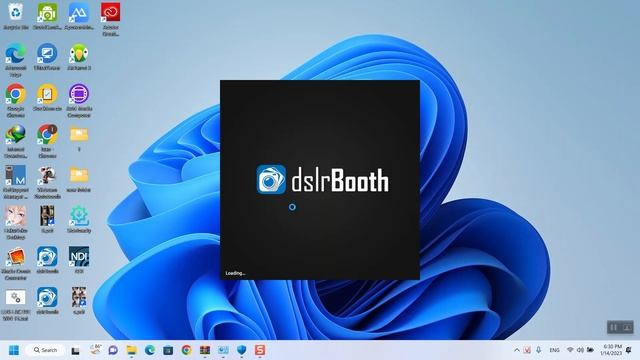Open Task View from the taskbar

tap(76, 351)
